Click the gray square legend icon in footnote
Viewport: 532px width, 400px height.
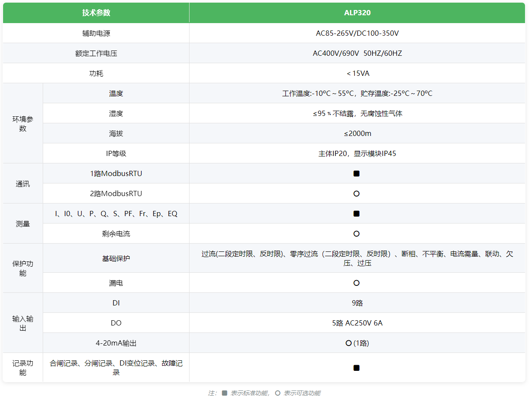coord(224,393)
